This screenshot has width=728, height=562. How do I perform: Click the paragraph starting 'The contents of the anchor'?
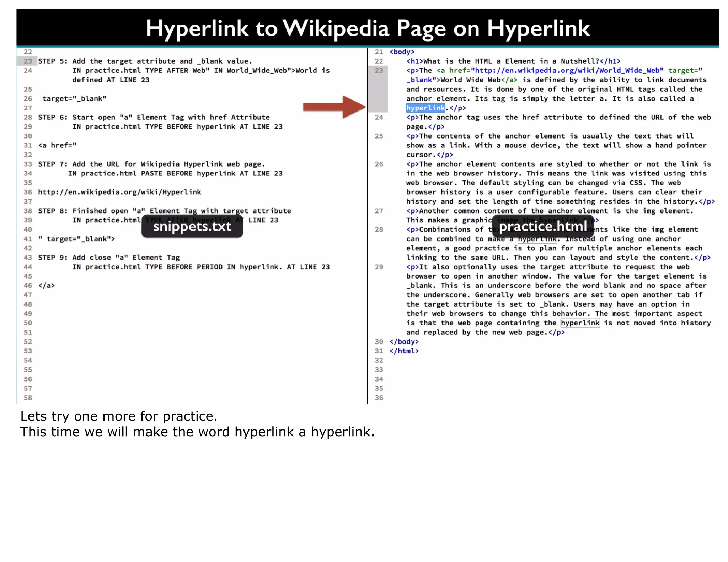[x=556, y=145]
